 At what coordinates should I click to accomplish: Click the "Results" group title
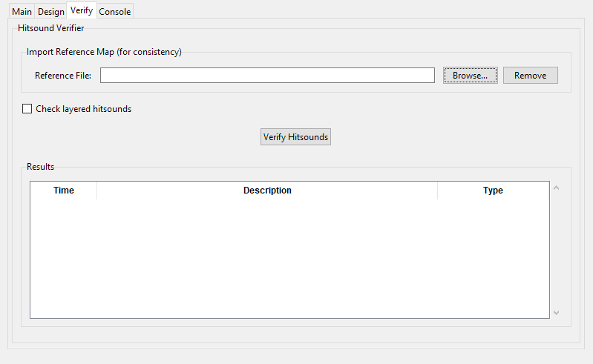(x=40, y=167)
